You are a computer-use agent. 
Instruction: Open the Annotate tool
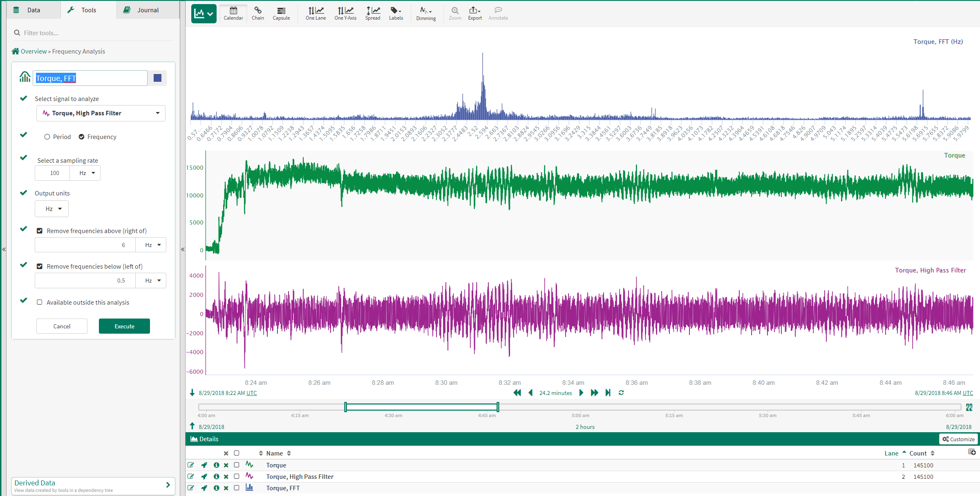(x=498, y=13)
